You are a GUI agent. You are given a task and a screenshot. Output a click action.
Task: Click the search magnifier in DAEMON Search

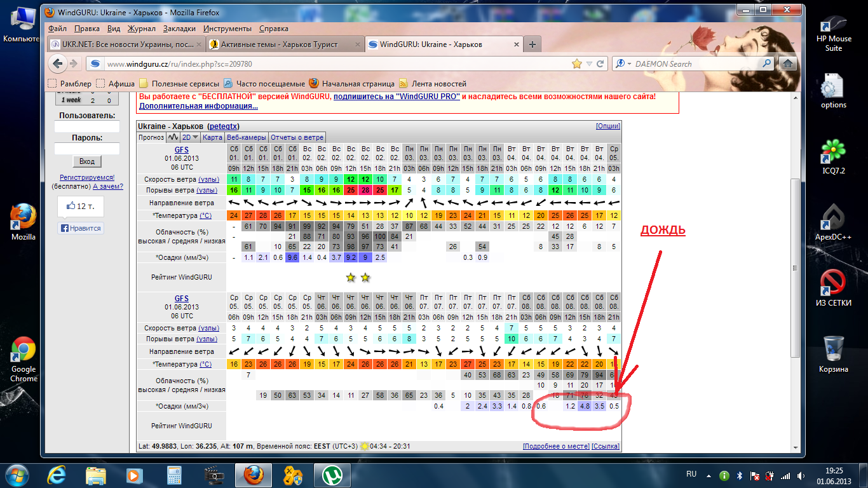click(x=766, y=64)
